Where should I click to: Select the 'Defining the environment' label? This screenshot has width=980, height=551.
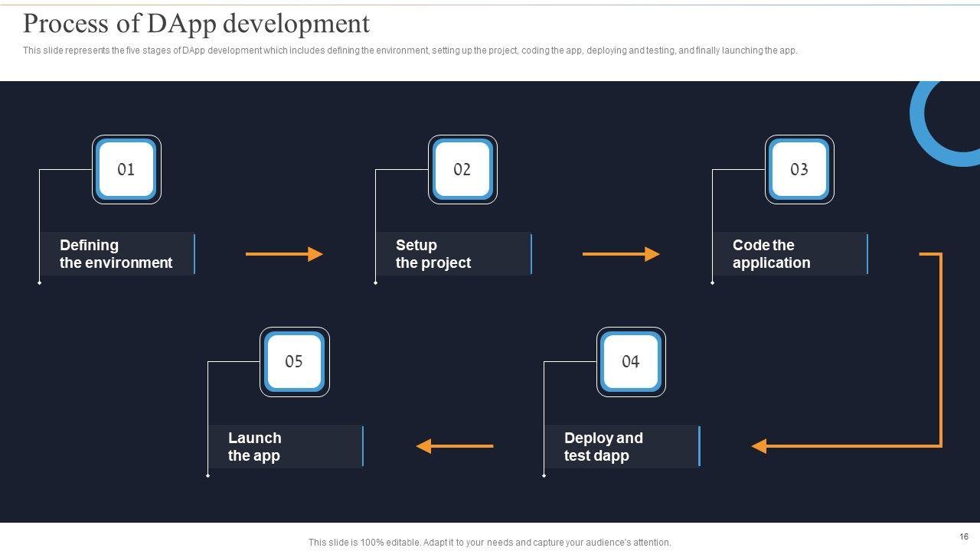[119, 254]
